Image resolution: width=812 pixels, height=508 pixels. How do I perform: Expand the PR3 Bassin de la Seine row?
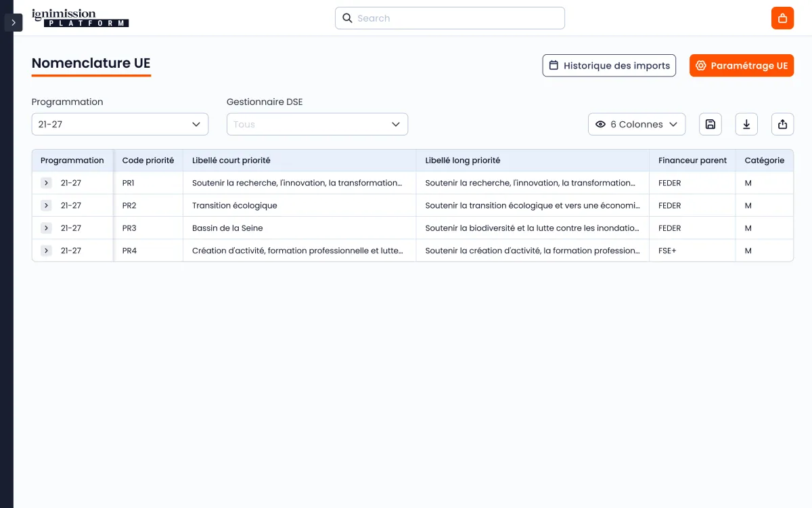tap(46, 228)
